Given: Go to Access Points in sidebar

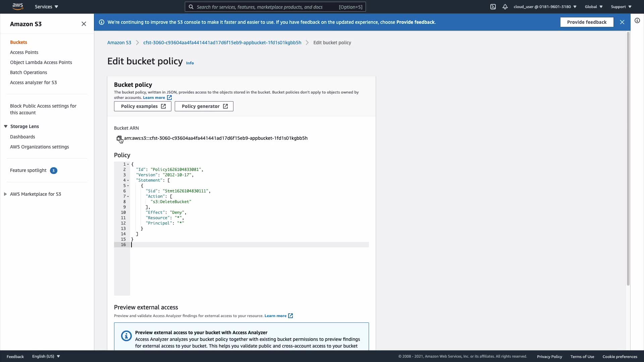Looking at the screenshot, I should [24, 52].
